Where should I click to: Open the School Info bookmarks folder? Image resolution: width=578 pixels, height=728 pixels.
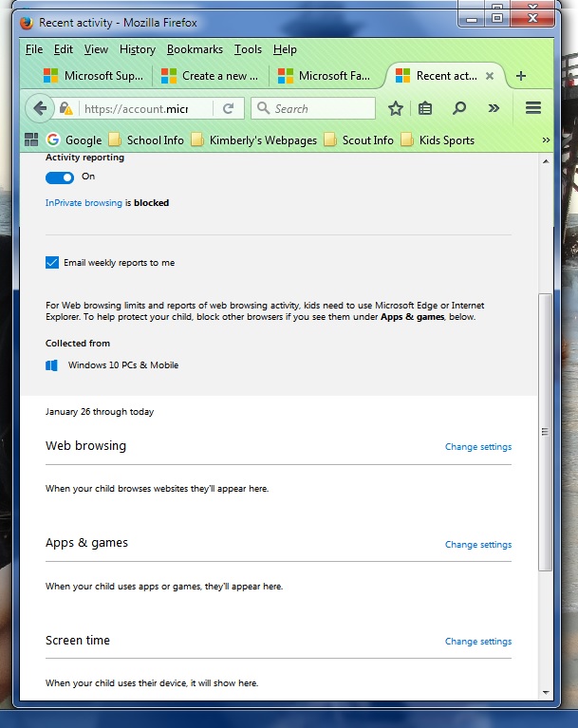[x=146, y=140]
